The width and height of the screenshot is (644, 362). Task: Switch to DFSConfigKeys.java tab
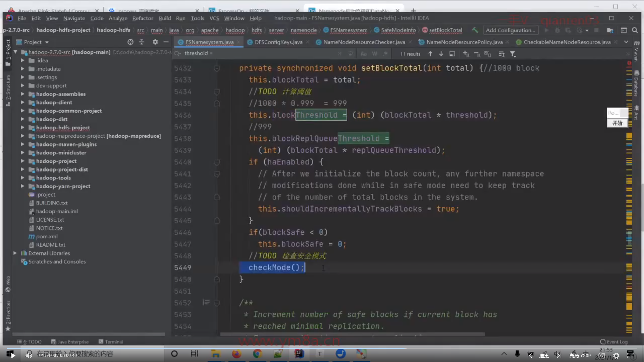(x=278, y=42)
